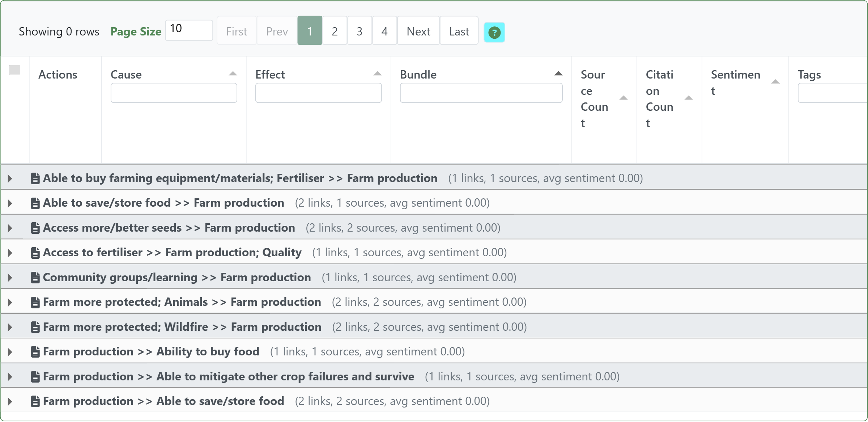Click document icon beside Access more/better seeds

(35, 228)
